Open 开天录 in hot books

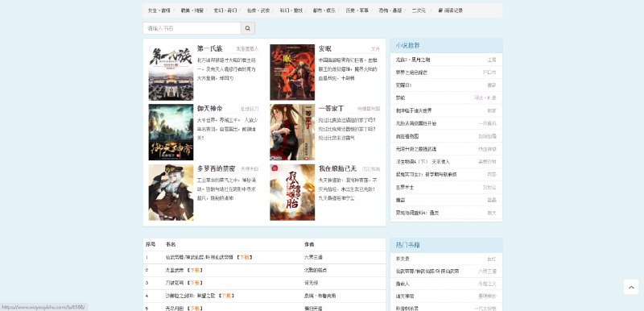pyautogui.click(x=402, y=259)
